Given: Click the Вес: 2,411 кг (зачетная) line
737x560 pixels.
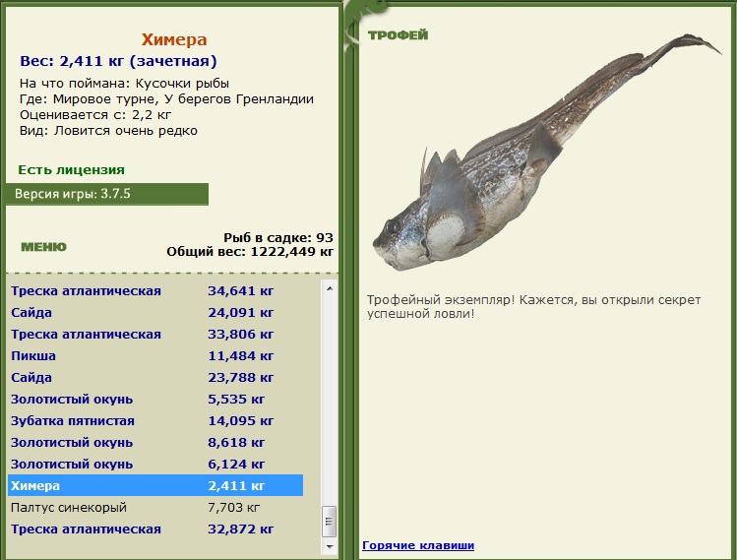Looking at the screenshot, I should coord(118,61).
